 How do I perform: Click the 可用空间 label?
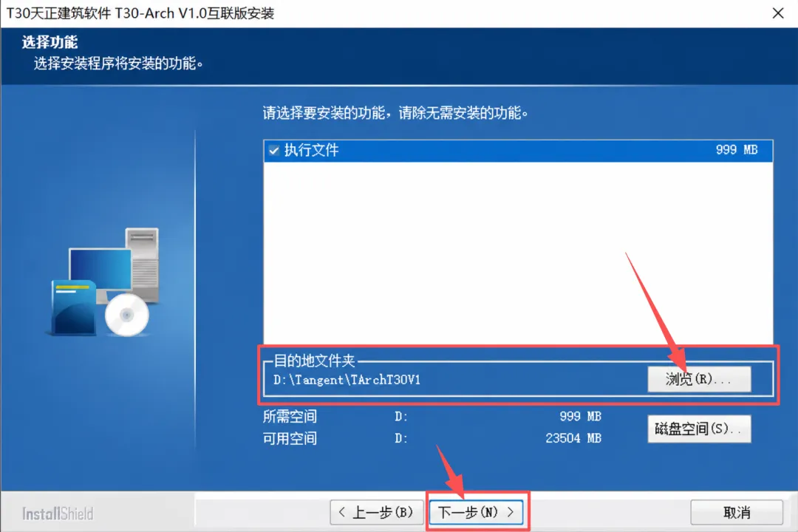[x=290, y=438]
